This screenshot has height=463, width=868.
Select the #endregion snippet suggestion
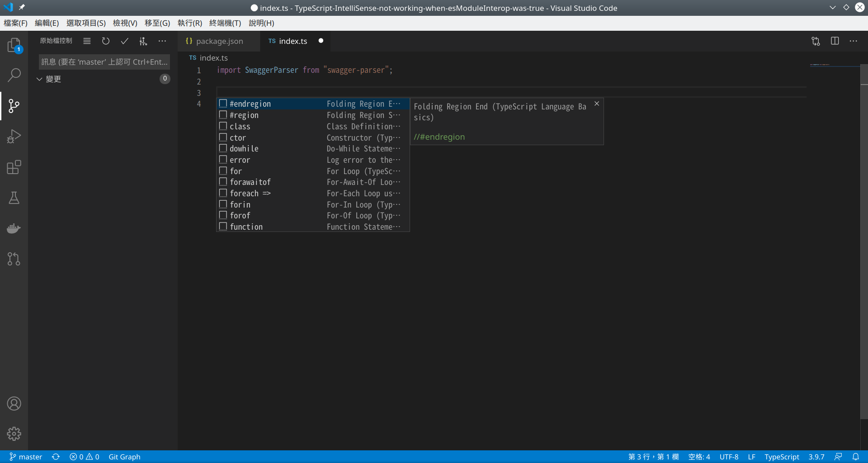[313, 104]
